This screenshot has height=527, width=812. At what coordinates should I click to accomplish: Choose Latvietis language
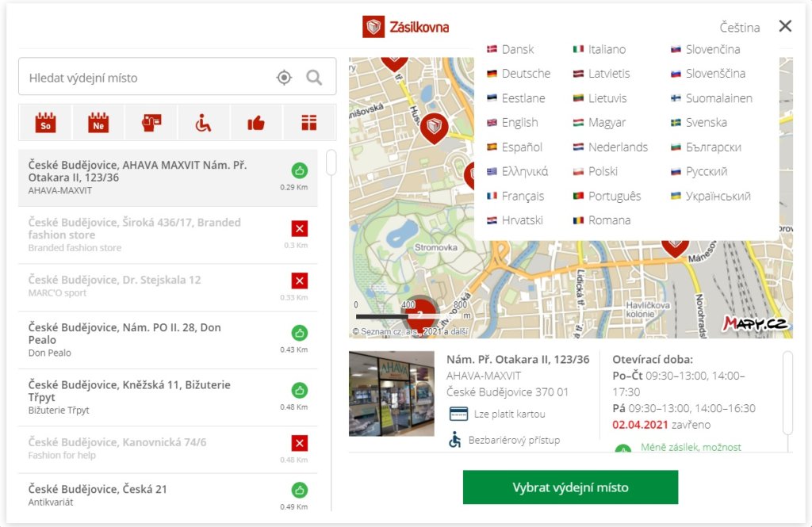[x=602, y=74]
